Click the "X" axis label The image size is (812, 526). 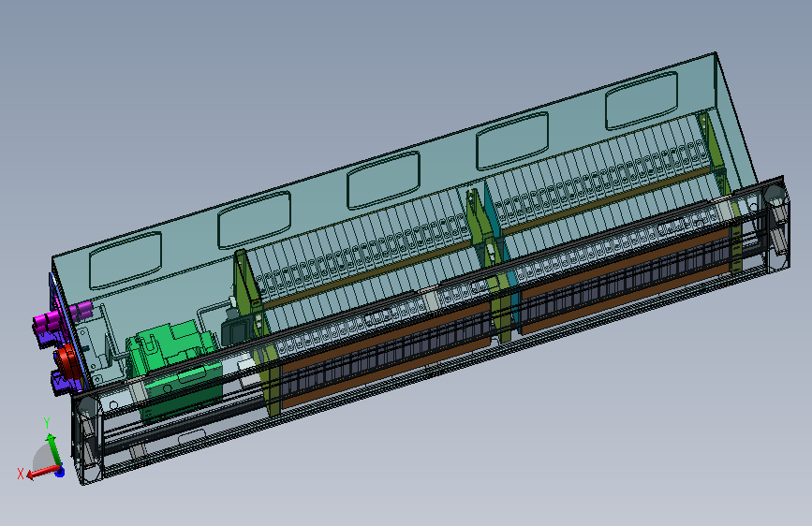pyautogui.click(x=21, y=474)
